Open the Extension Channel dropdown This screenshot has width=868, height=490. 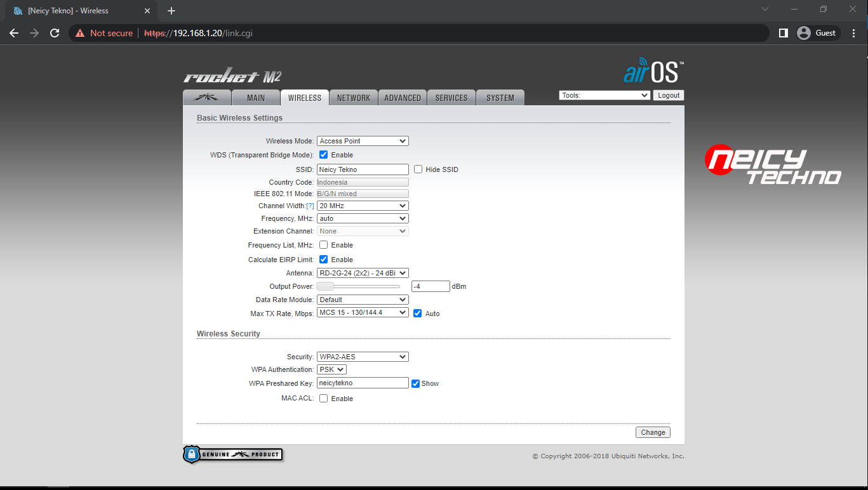click(x=363, y=231)
